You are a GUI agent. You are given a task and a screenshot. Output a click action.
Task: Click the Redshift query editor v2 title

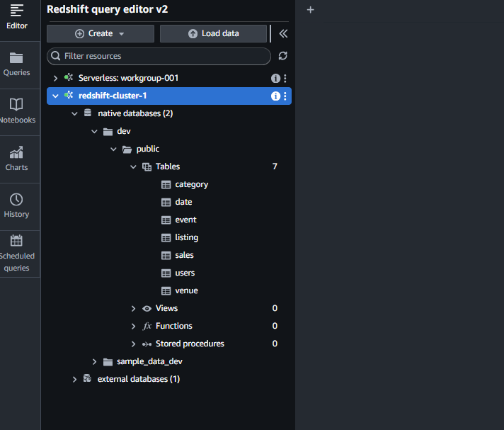click(108, 9)
